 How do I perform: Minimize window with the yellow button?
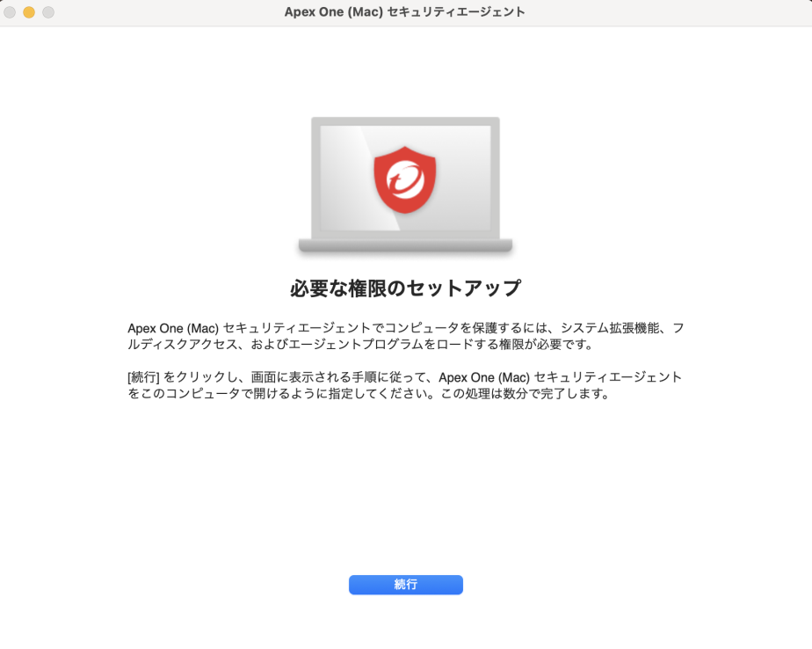coord(29,12)
